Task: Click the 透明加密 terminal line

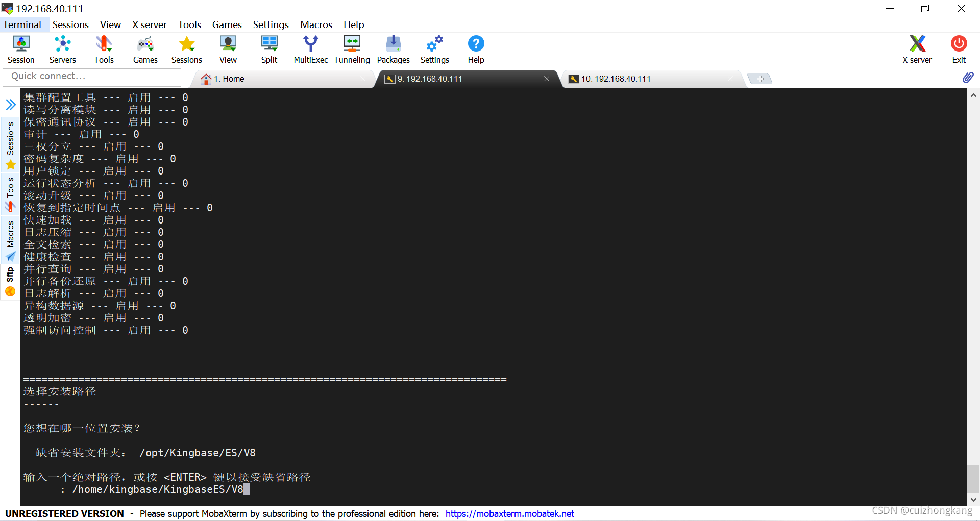Action: coord(93,318)
